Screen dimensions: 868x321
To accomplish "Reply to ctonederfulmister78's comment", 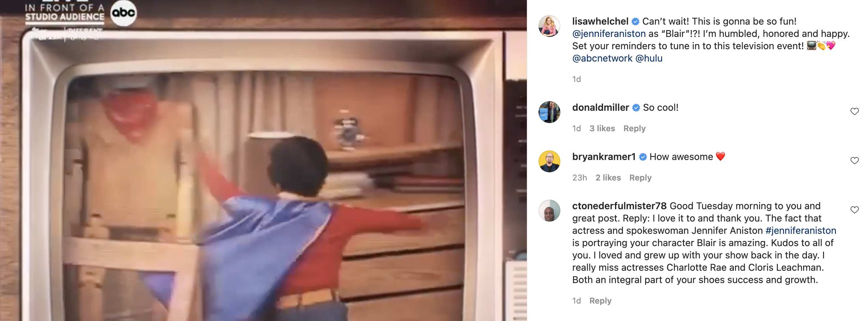I will tap(600, 301).
